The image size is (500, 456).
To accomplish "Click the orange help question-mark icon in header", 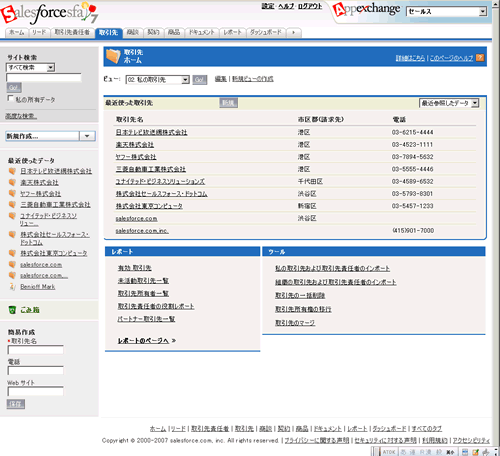I will tap(480, 58).
